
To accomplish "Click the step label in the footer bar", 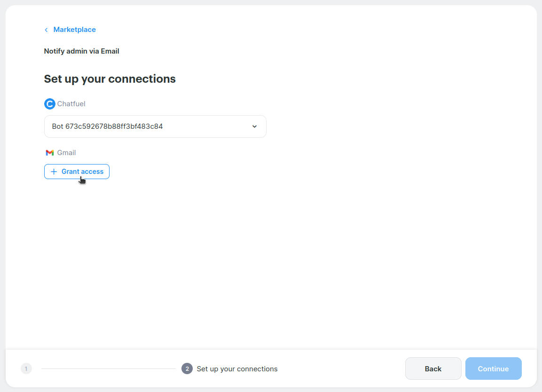I will coord(237,369).
